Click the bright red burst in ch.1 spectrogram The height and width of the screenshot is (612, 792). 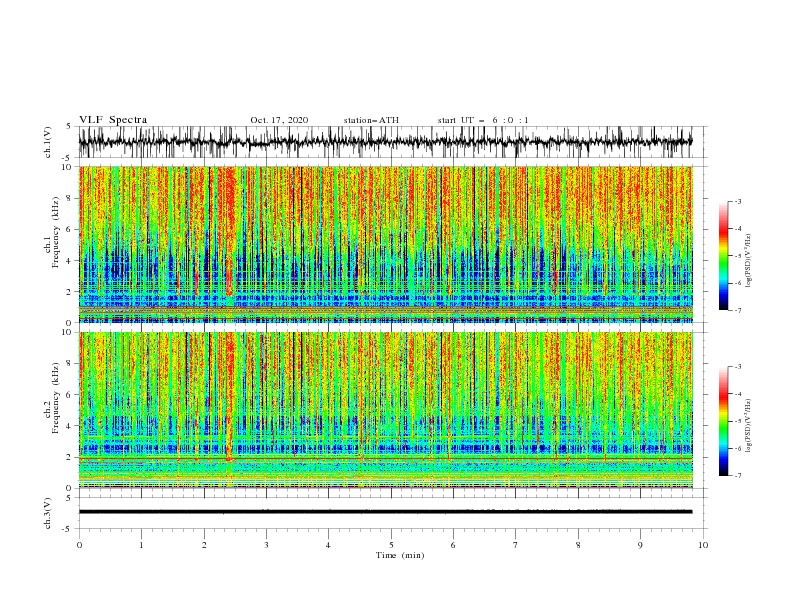coord(230,230)
